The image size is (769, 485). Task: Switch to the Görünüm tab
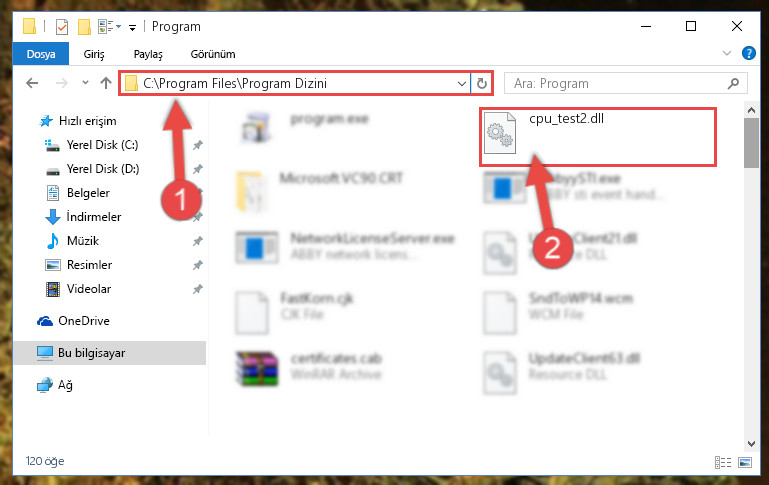click(x=213, y=54)
